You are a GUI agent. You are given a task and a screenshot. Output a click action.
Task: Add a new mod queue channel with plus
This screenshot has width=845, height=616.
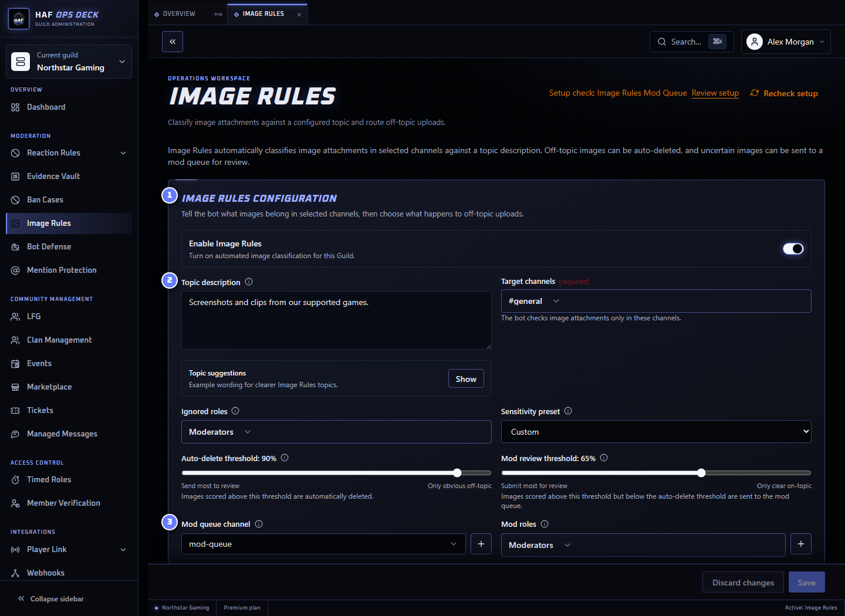coord(481,544)
